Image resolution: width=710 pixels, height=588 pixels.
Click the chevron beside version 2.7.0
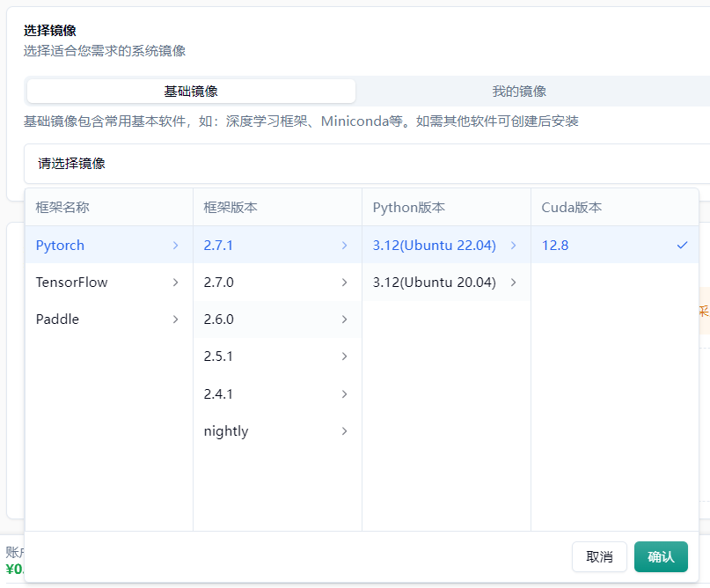344,283
